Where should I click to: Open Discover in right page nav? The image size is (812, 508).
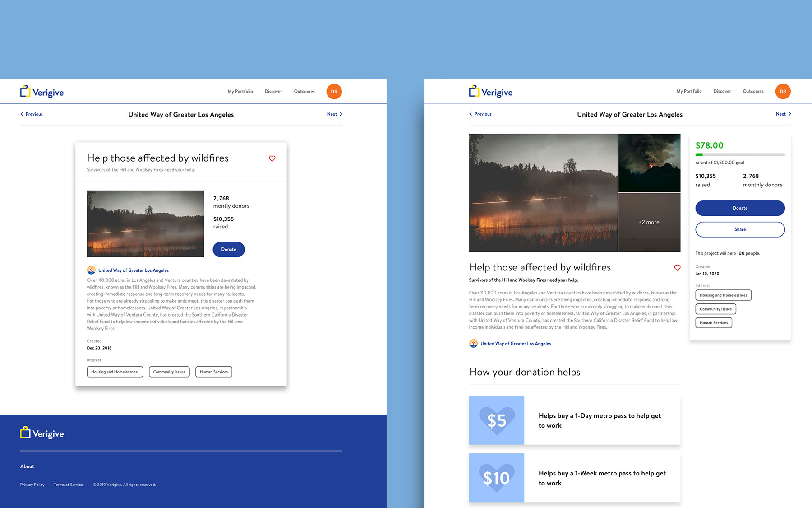click(722, 92)
